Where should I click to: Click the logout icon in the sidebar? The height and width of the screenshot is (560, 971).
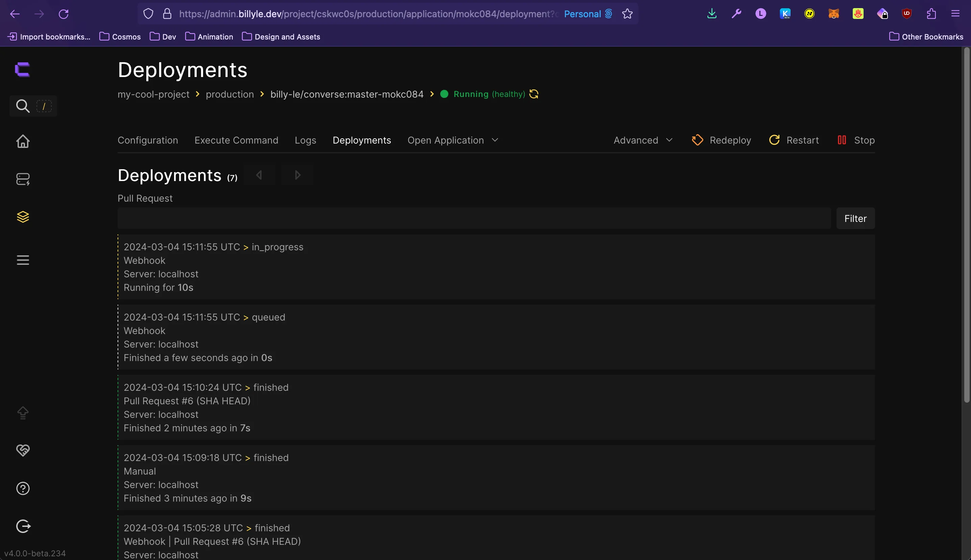point(23,526)
